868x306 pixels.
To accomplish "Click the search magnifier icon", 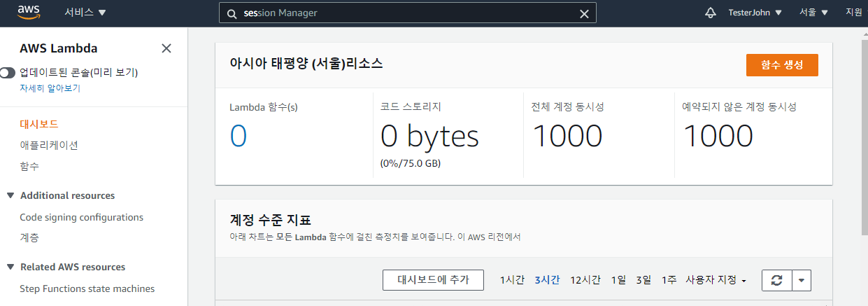I will [x=232, y=13].
